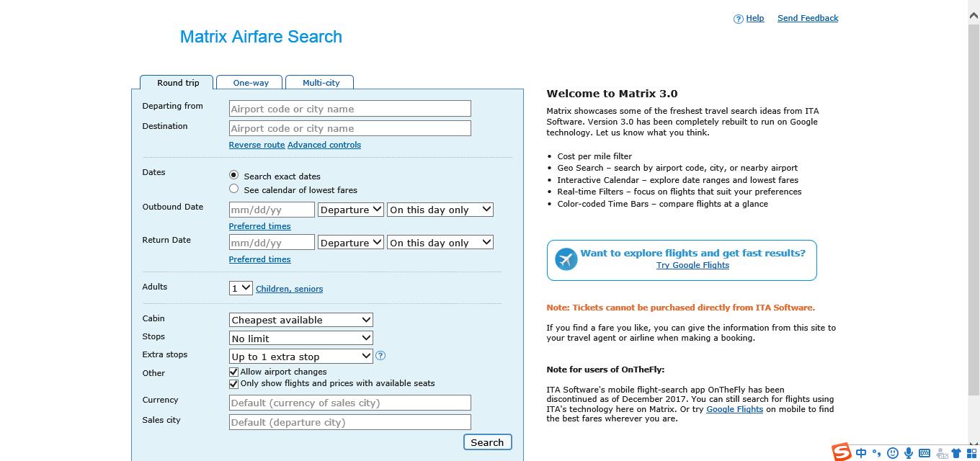Open the Adults count dropdown
This screenshot has width=980, height=461.
[241, 288]
